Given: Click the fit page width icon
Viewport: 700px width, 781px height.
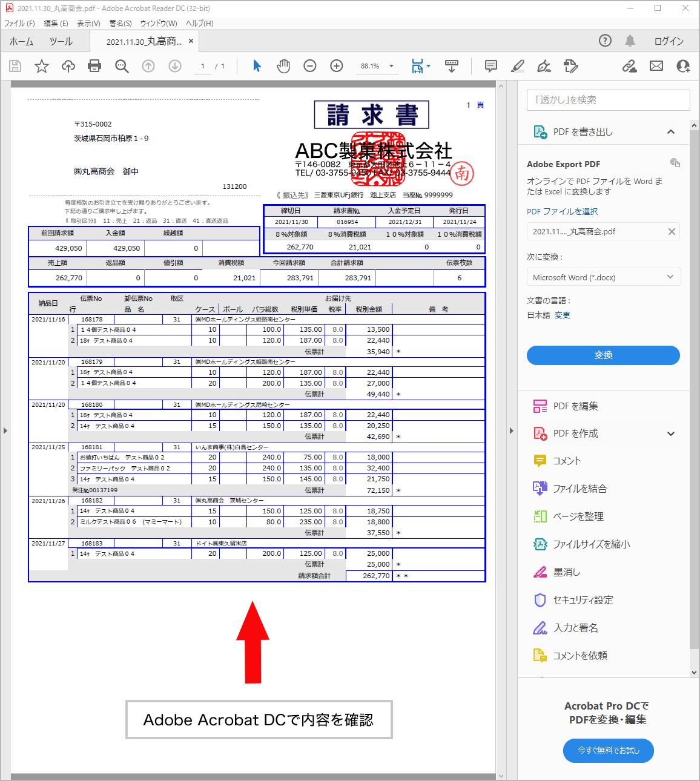Looking at the screenshot, I should (x=417, y=66).
